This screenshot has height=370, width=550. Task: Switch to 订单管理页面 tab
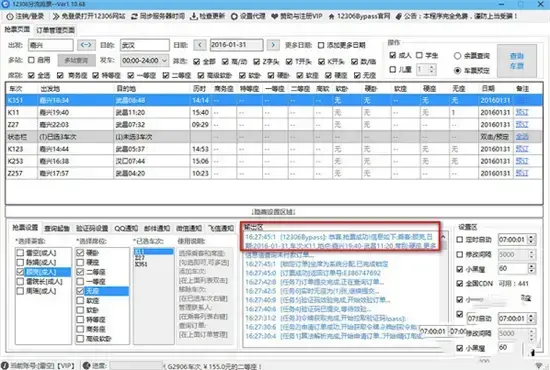click(x=55, y=30)
